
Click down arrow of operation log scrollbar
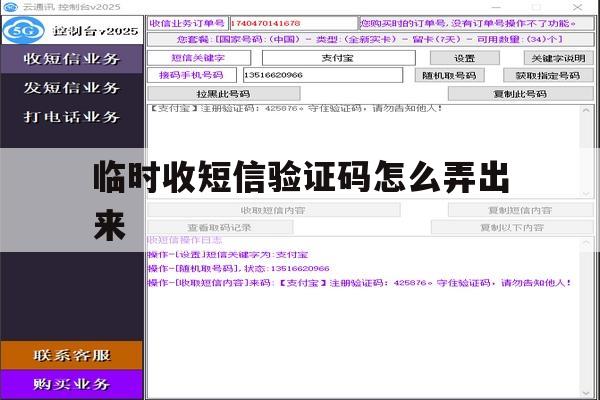click(586, 393)
